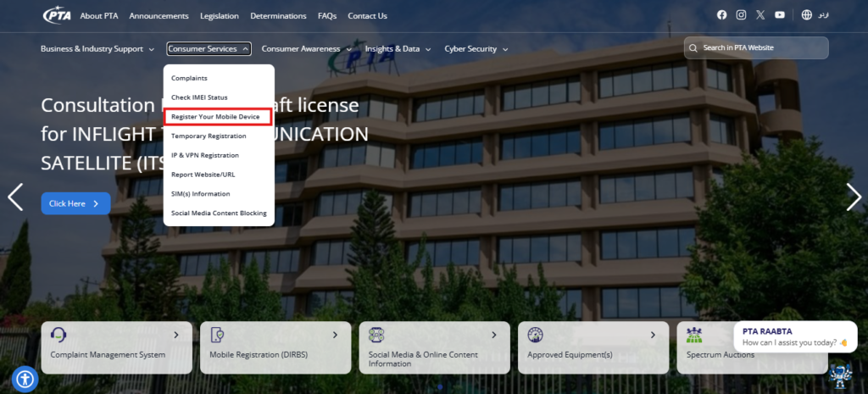Select Register Your Mobile Device

click(x=219, y=117)
